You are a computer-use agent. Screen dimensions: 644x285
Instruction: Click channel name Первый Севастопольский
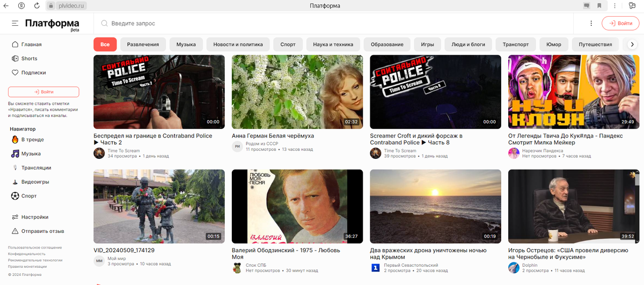411,265
